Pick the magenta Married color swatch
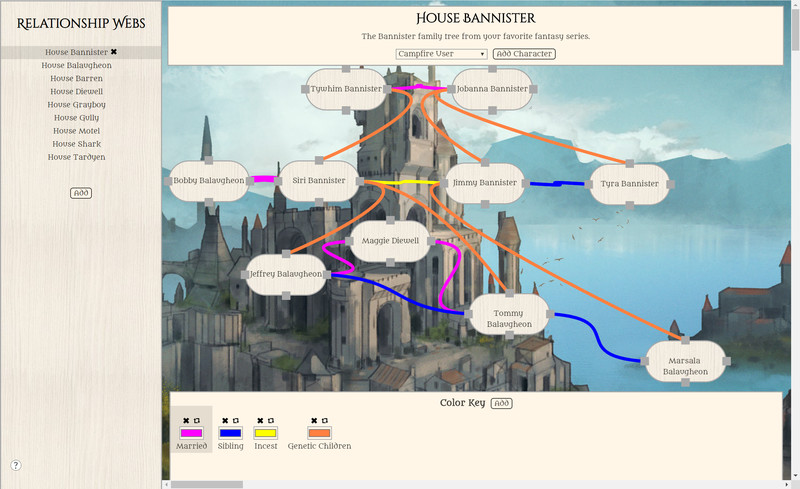 (191, 433)
